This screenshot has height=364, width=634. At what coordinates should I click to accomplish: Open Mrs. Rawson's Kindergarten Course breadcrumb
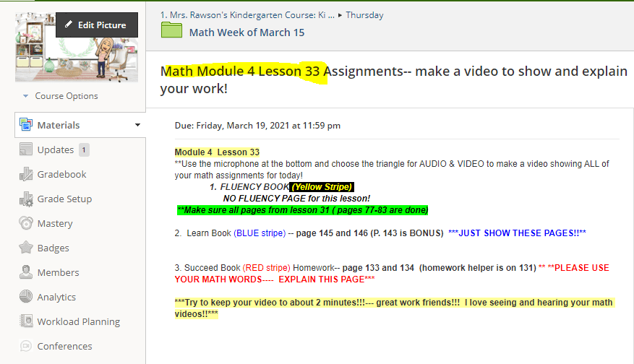tap(247, 15)
